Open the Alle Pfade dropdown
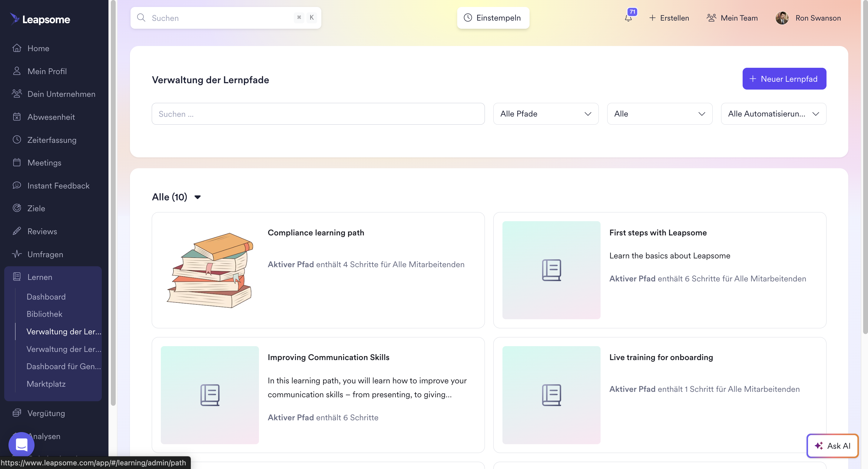The image size is (868, 469). (546, 114)
